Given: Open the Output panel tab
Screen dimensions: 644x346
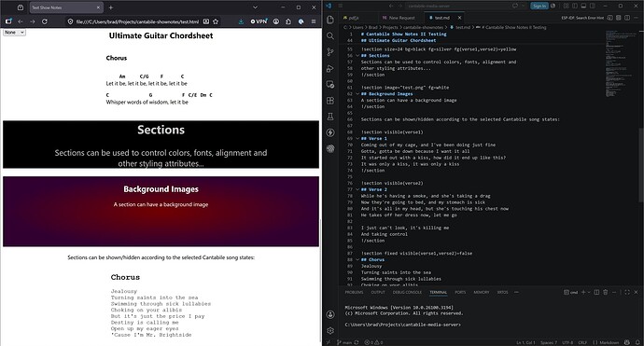Looking at the screenshot, I should [x=378, y=292].
